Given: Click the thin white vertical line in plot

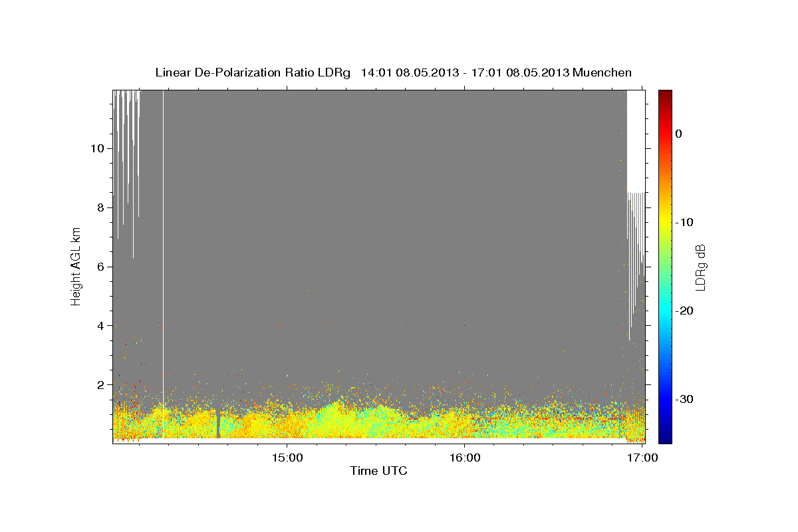Looking at the screenshot, I should tap(163, 263).
